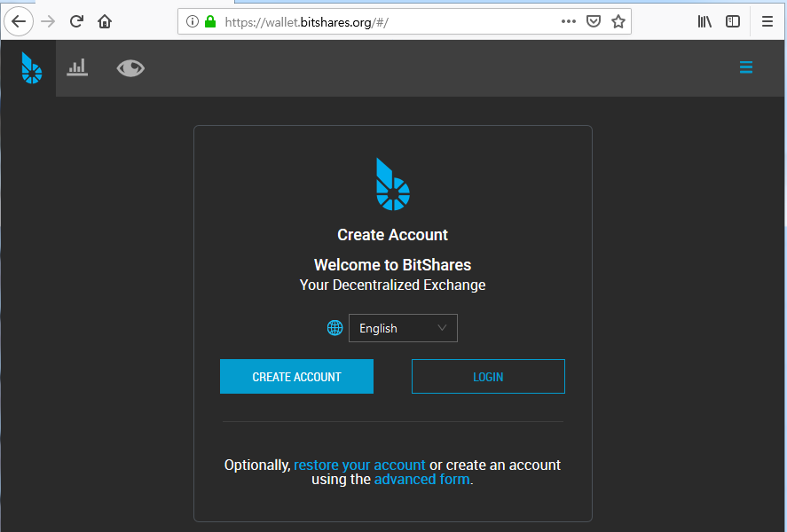
Task: Open the Firefox hamburger menu
Action: pos(767,21)
